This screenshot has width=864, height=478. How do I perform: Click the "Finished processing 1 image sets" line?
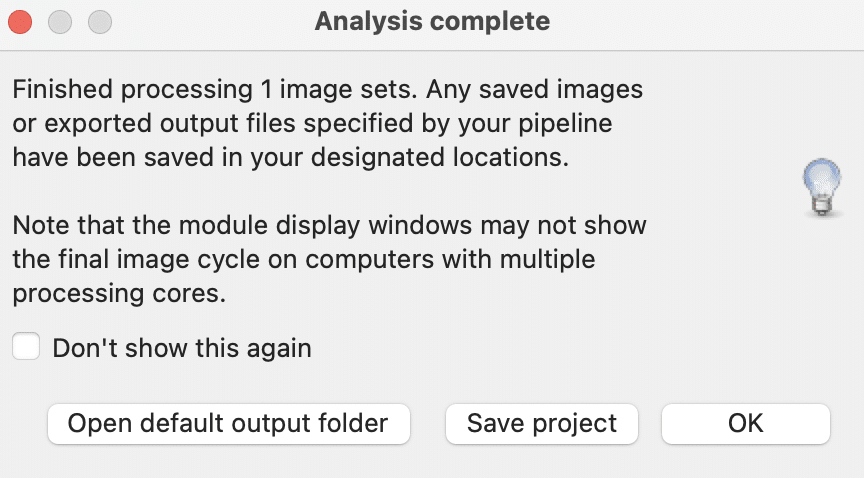click(x=215, y=89)
